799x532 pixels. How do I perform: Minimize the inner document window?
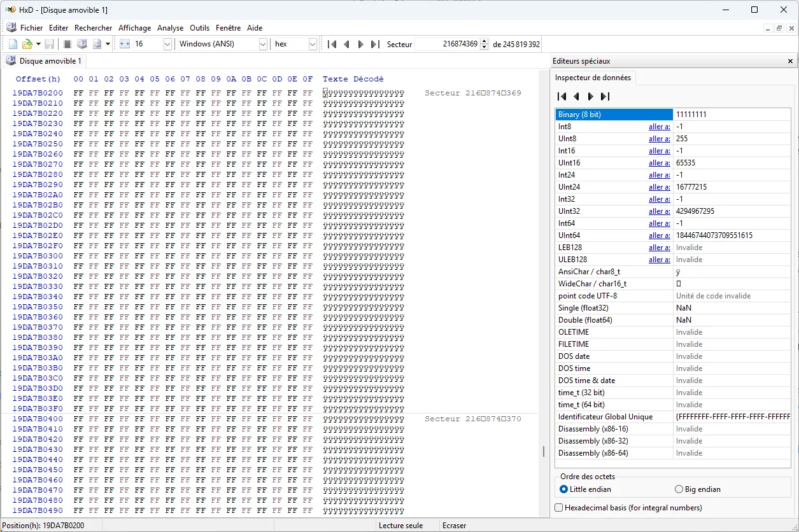tap(768, 28)
